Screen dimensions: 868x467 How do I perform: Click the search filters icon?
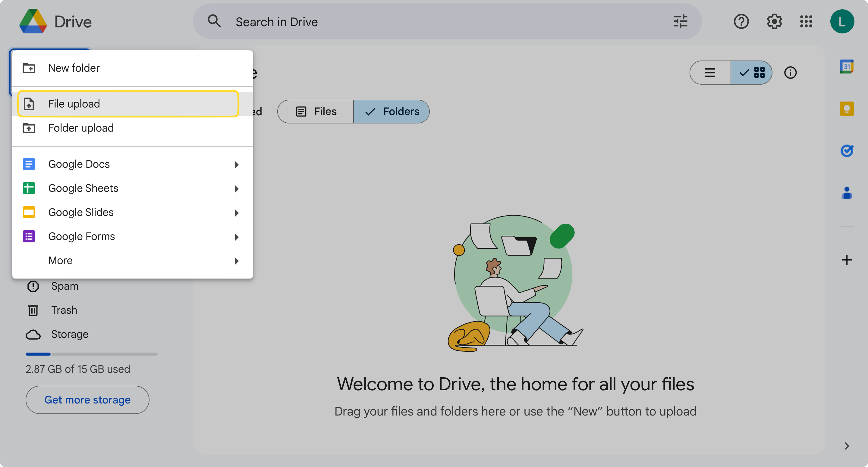pyautogui.click(x=680, y=21)
